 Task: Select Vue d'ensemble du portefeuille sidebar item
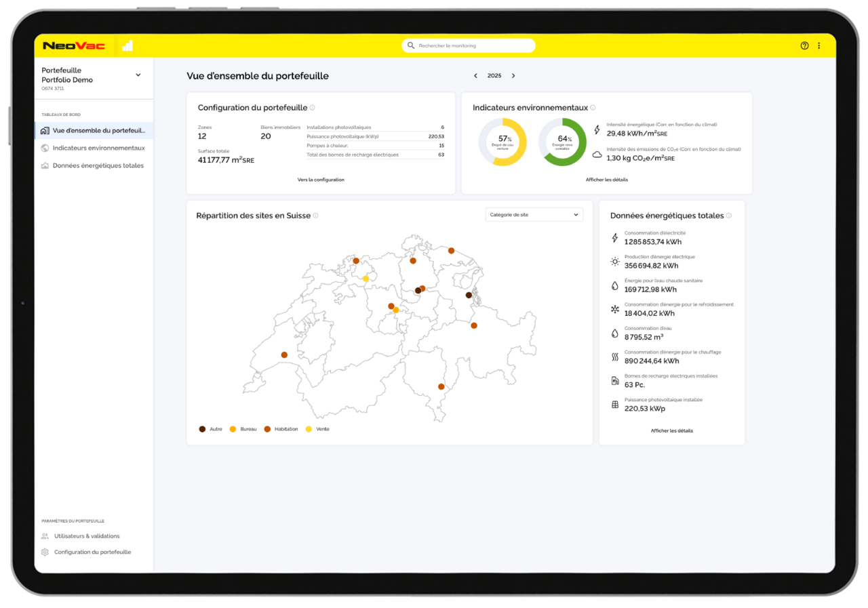[x=98, y=130]
